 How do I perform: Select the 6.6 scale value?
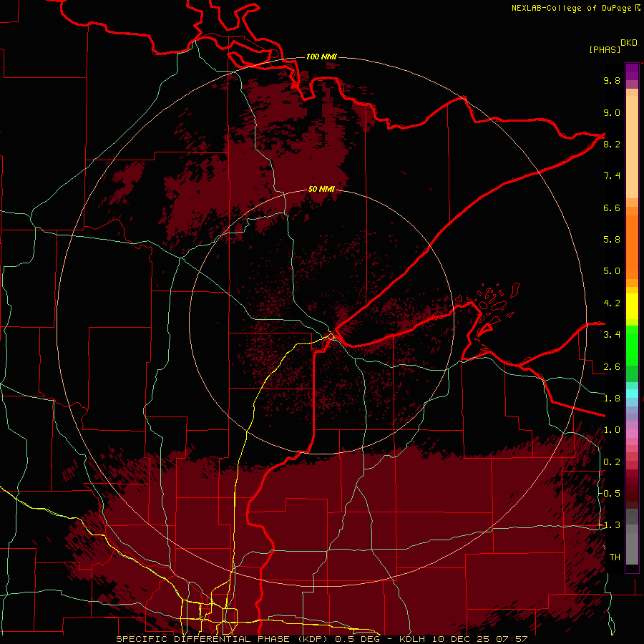pyautogui.click(x=612, y=208)
